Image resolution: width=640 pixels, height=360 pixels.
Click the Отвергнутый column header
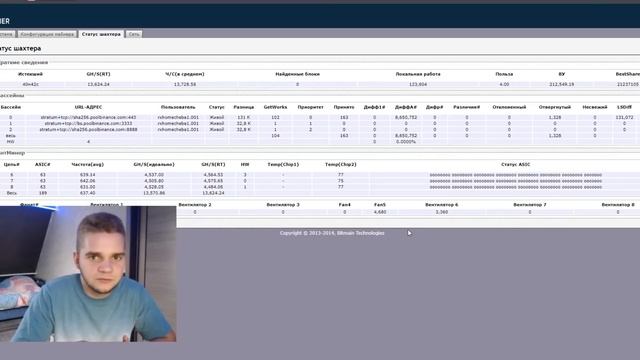coord(555,107)
